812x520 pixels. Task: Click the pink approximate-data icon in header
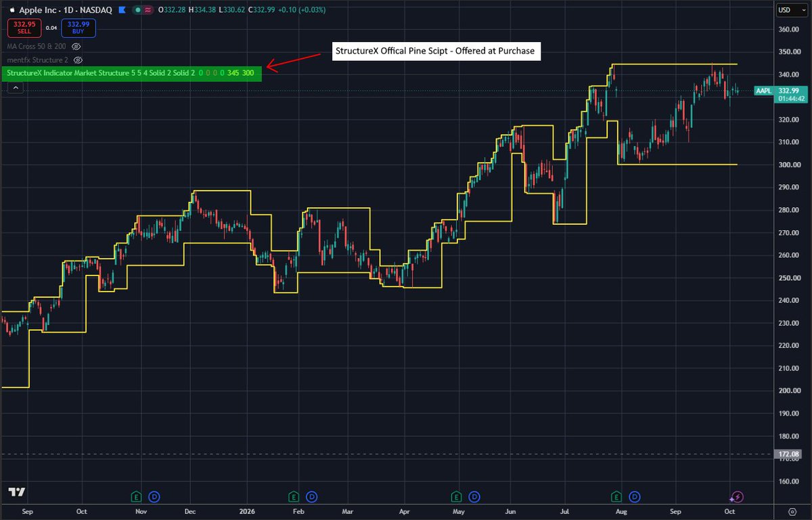[x=148, y=10]
